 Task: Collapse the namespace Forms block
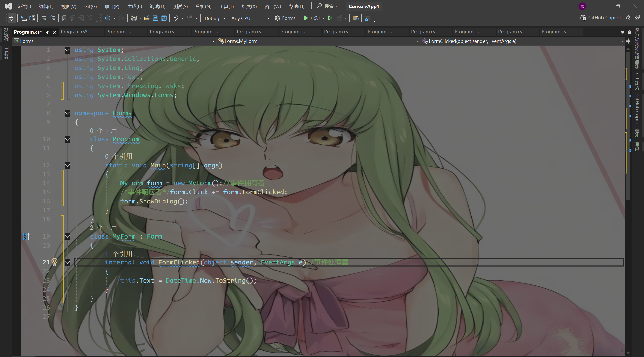click(x=67, y=113)
